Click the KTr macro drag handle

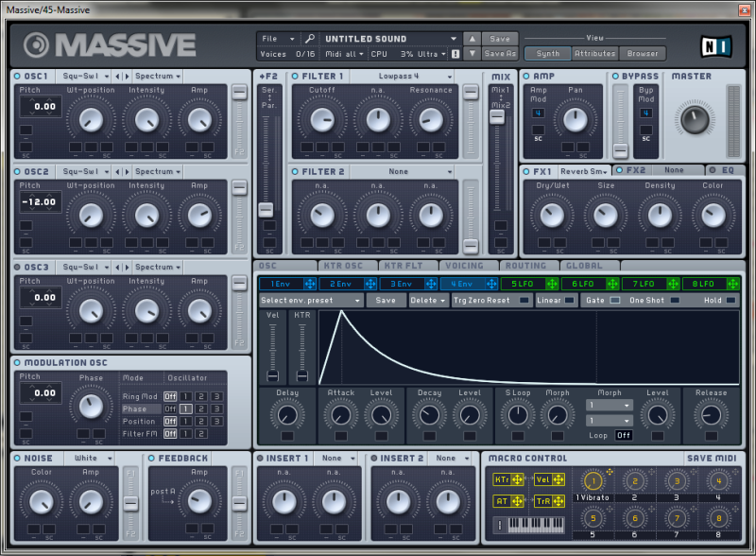pyautogui.click(x=517, y=479)
